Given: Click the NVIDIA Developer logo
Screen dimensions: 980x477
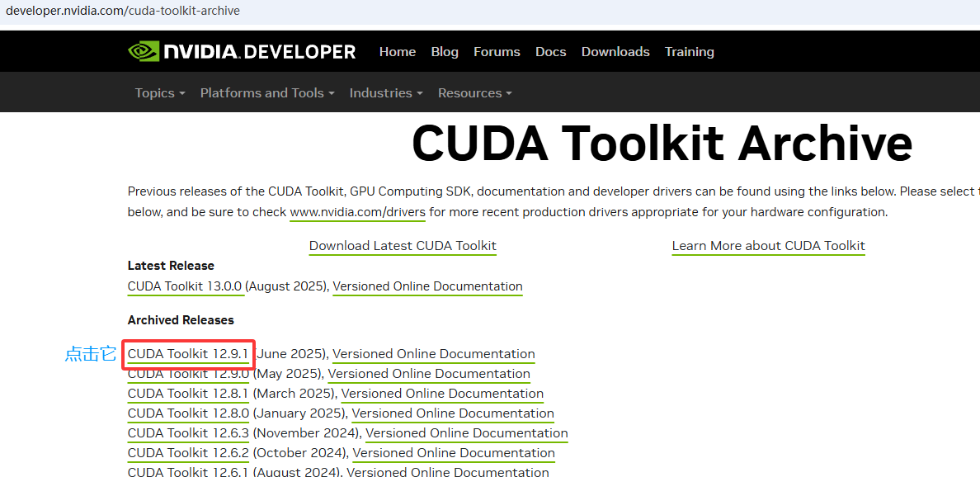Looking at the screenshot, I should tap(242, 51).
